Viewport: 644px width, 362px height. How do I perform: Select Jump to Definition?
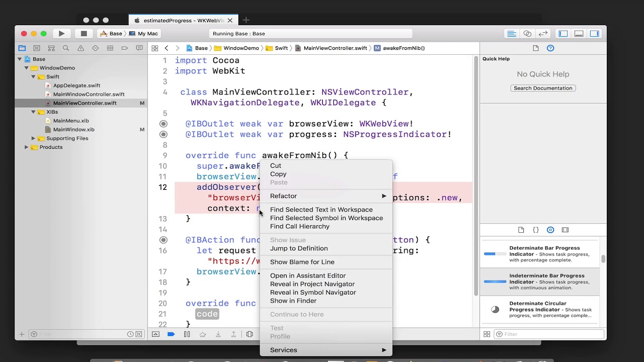tap(326, 248)
